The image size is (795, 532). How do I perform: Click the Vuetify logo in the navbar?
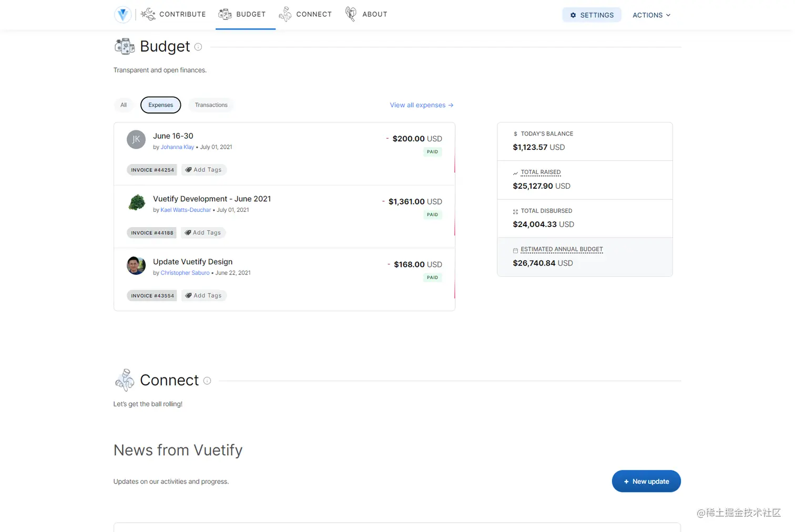coord(123,15)
